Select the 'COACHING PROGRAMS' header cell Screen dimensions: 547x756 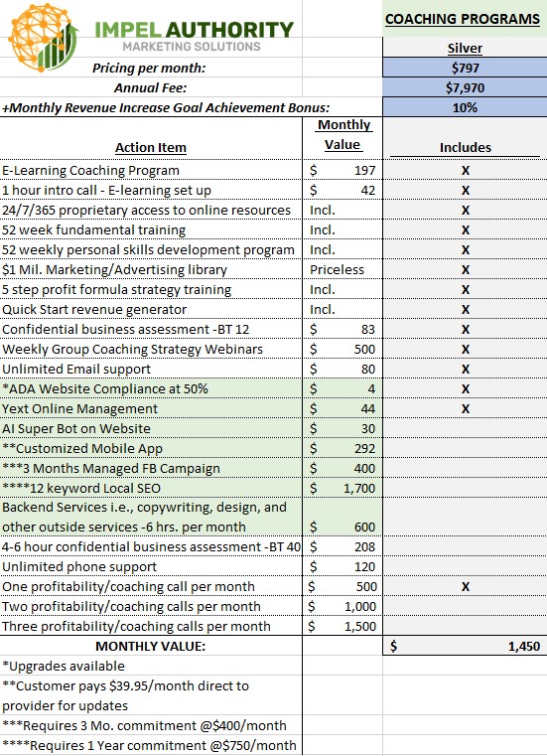[463, 19]
